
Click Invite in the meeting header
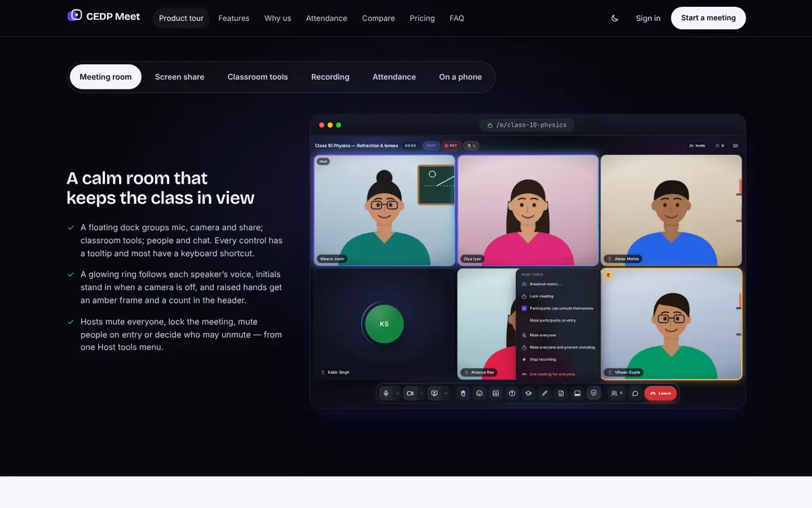697,146
